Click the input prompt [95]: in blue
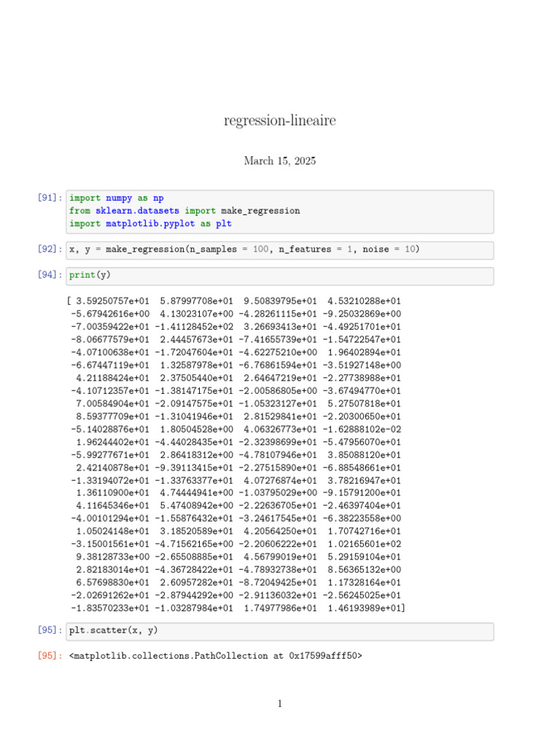This screenshot has height=747, width=560. click(x=50, y=630)
